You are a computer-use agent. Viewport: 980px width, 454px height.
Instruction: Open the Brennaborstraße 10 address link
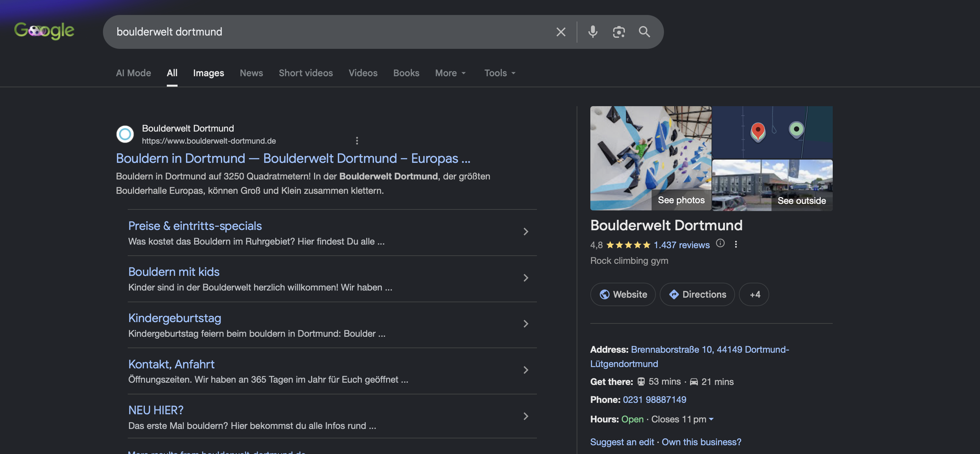coord(689,356)
